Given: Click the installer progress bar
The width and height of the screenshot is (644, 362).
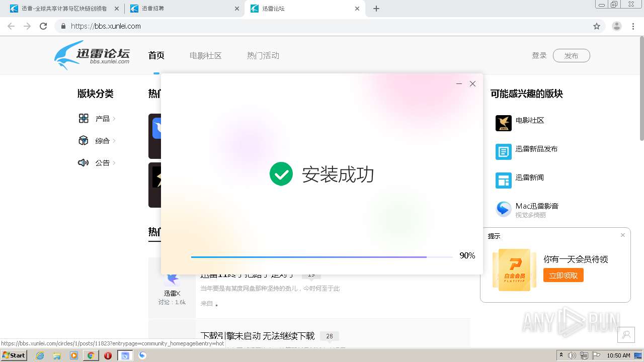Looking at the screenshot, I should 322,257.
